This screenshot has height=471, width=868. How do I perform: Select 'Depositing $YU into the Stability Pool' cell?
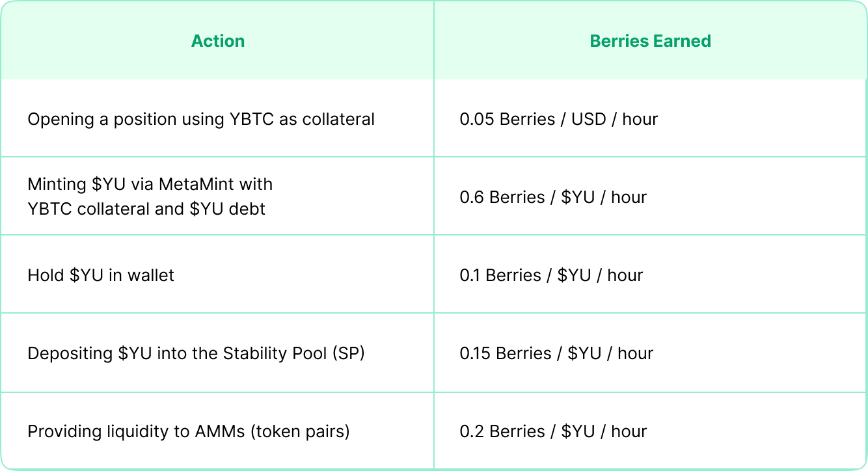(217, 353)
